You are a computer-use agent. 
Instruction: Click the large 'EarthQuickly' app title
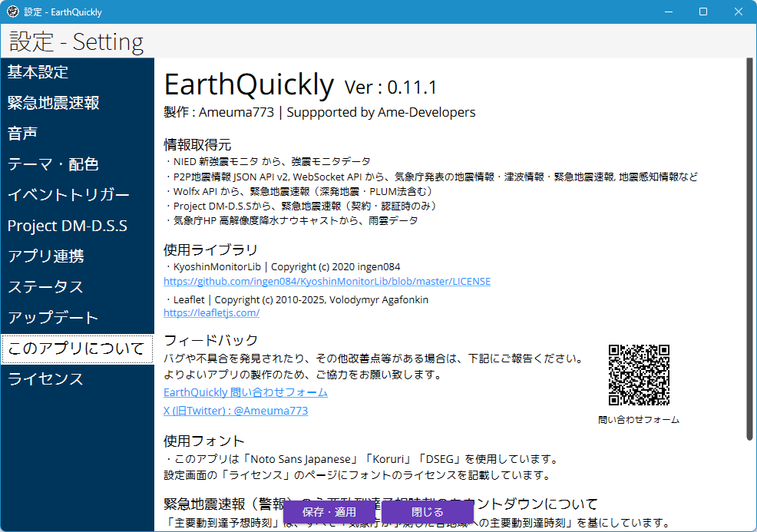[x=249, y=84]
